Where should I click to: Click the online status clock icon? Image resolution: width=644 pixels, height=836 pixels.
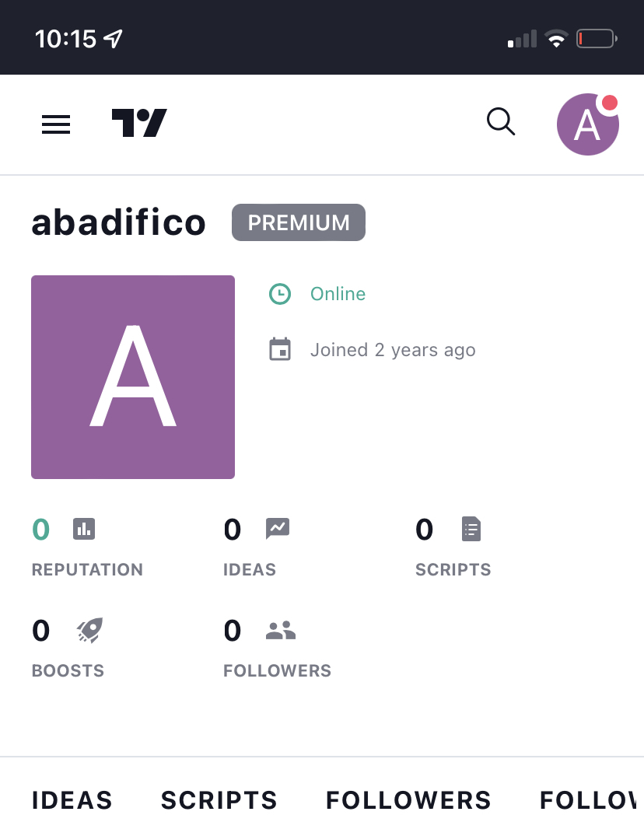(280, 294)
